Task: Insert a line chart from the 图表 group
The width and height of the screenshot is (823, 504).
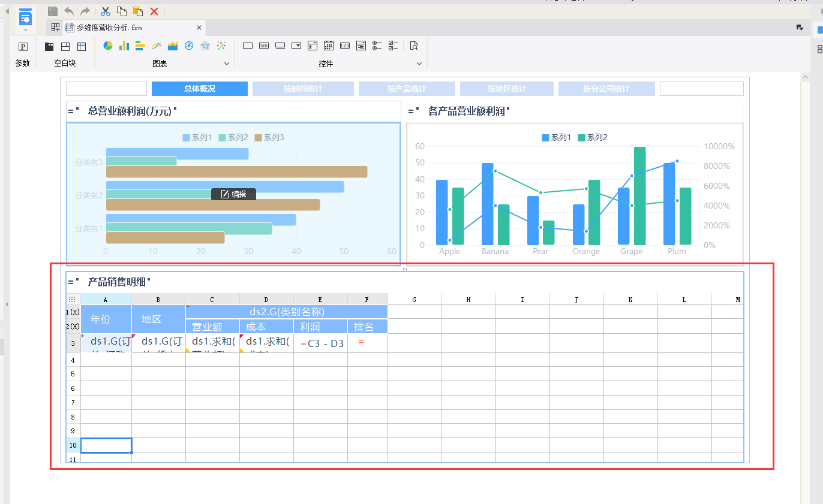Action: pyautogui.click(x=157, y=46)
